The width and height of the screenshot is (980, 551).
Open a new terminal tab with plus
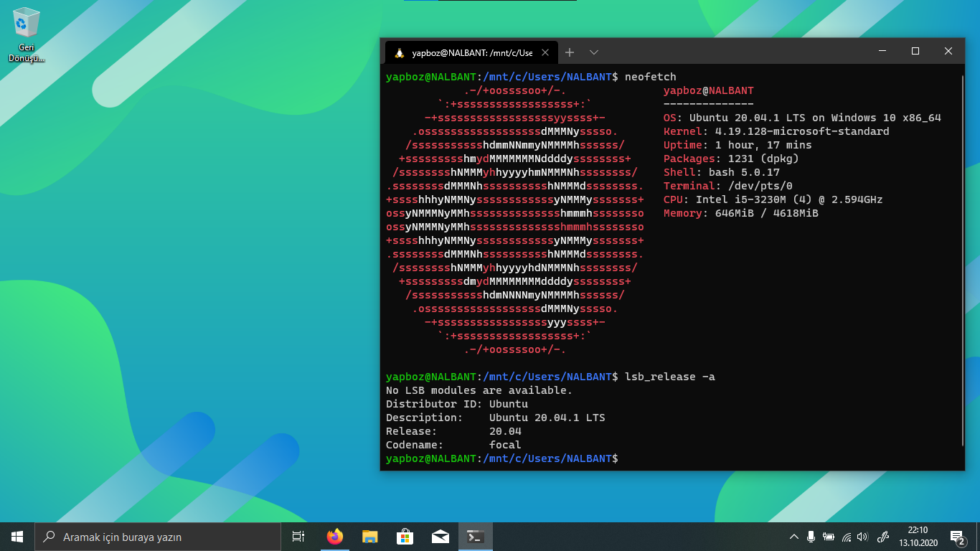570,52
